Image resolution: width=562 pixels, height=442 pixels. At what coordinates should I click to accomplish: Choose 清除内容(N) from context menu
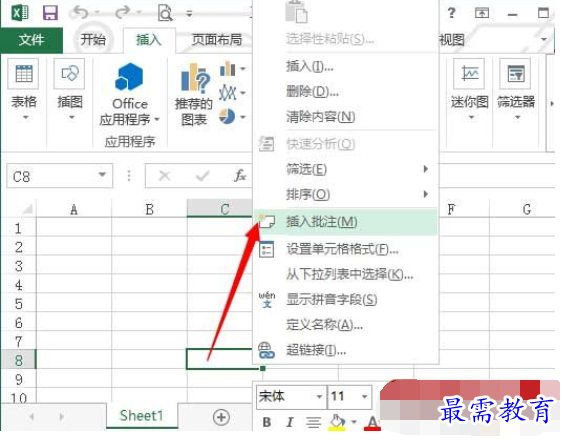click(346, 117)
